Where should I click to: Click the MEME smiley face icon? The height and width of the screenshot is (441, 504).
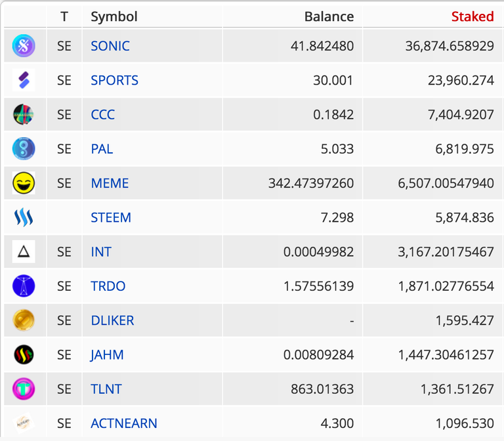click(x=24, y=183)
